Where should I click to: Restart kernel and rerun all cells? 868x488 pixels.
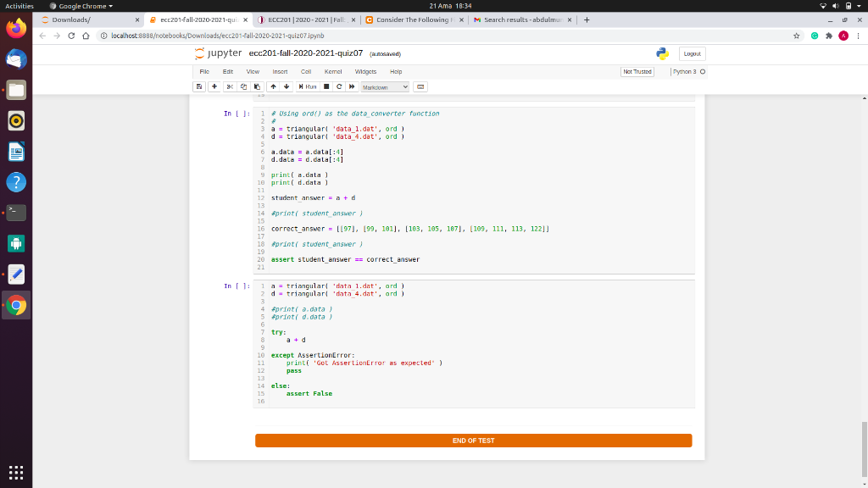point(351,86)
